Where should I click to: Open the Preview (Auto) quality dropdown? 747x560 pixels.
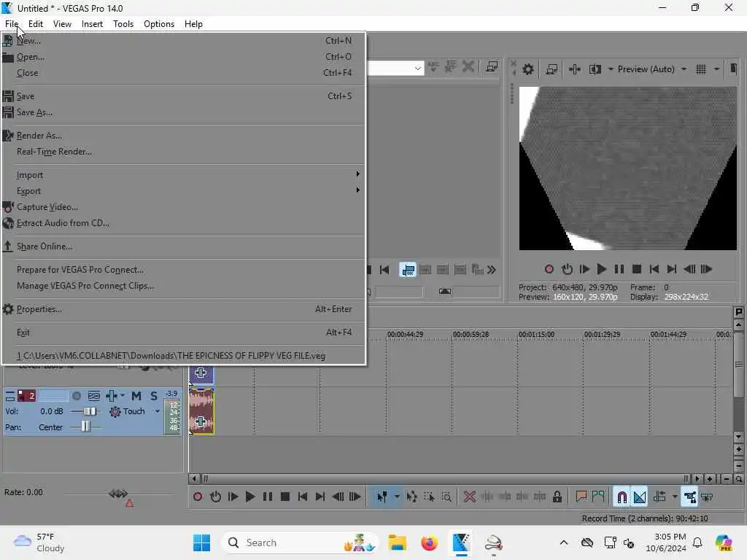684,69
